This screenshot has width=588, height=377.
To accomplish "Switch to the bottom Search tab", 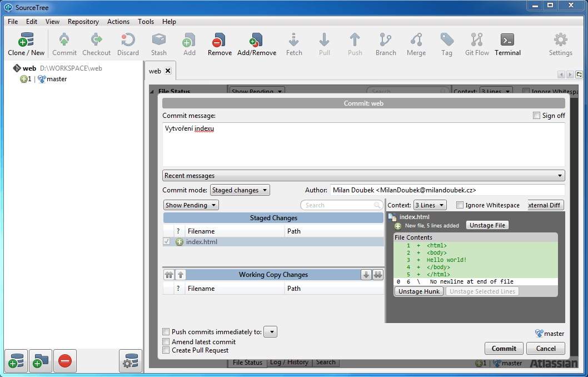I will [326, 362].
